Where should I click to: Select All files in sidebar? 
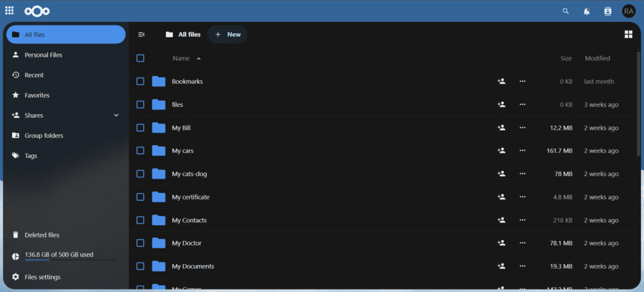[65, 35]
